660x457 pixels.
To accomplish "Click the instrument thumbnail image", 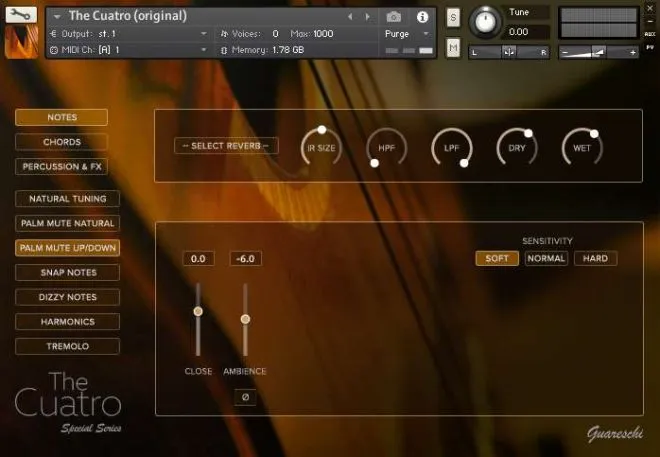I will click(x=21, y=42).
